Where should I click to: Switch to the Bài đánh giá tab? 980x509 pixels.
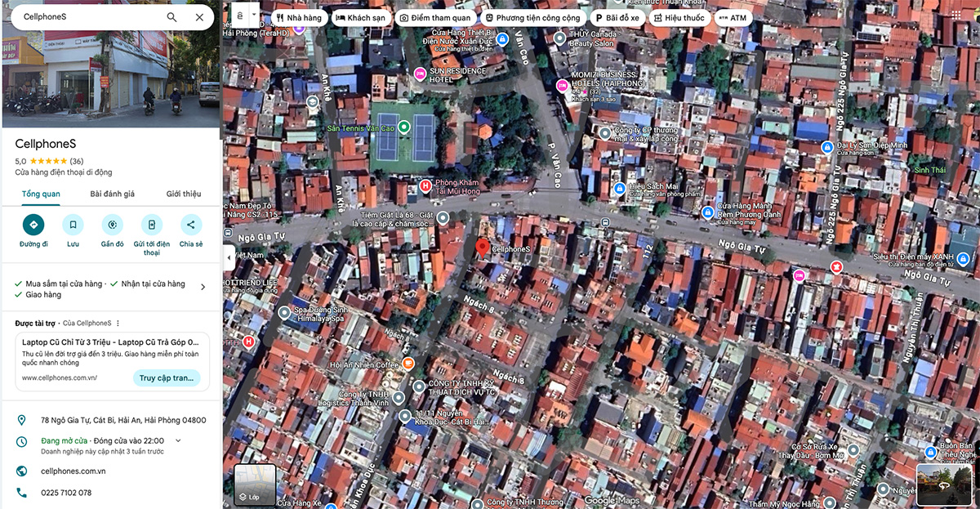(x=113, y=194)
